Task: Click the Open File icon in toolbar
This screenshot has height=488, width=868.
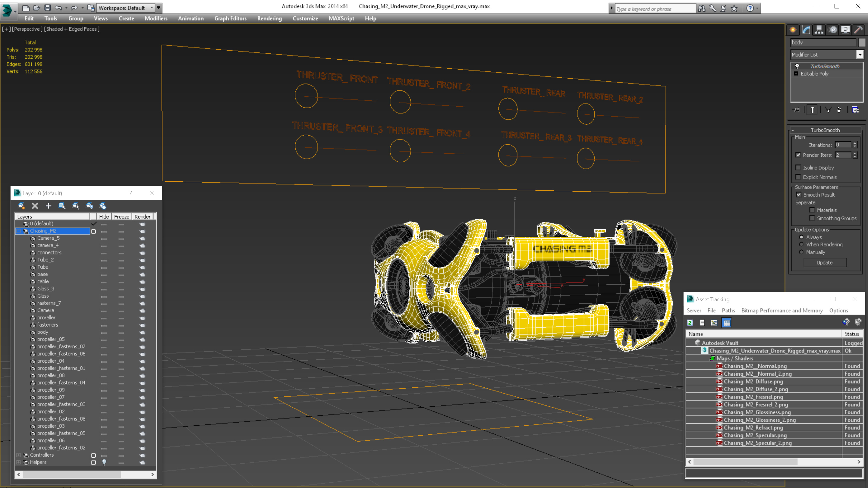Action: pyautogui.click(x=36, y=8)
